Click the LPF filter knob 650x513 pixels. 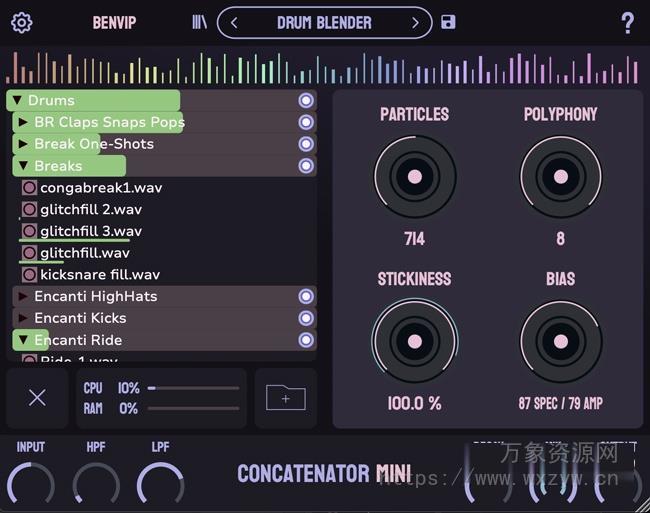pos(160,485)
